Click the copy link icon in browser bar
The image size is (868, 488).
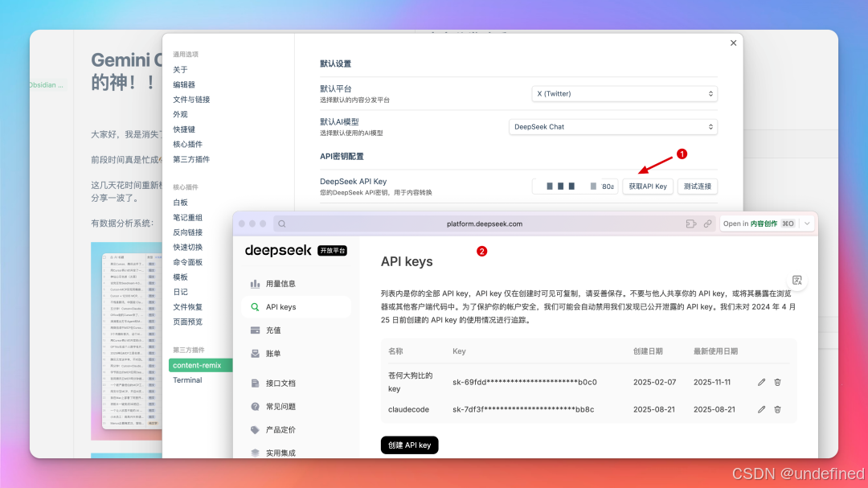tap(707, 223)
